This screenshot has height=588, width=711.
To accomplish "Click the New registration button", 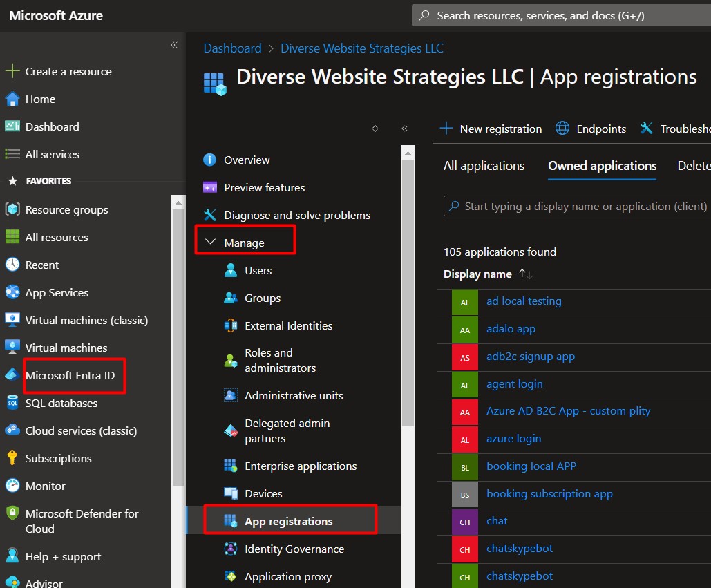I will (491, 129).
